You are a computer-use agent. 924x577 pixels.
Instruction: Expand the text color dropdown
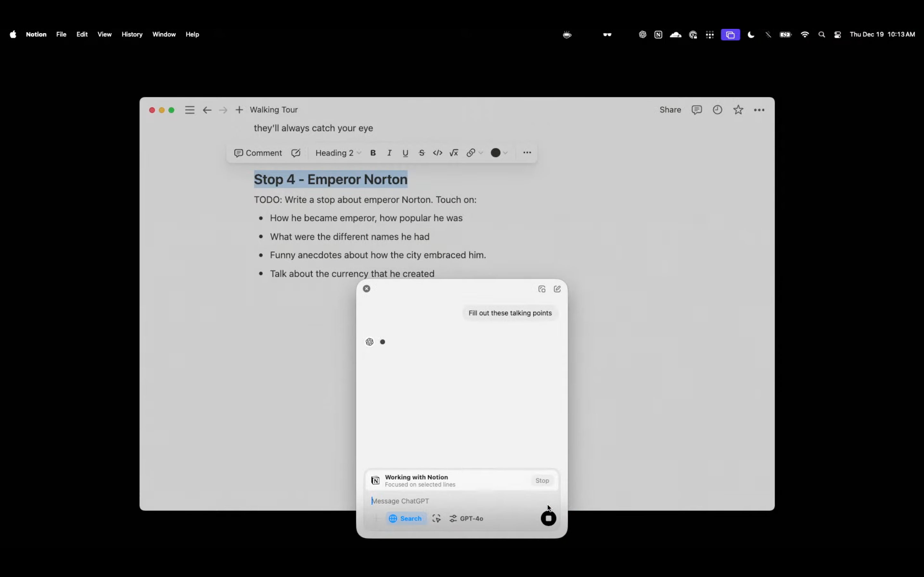506,153
